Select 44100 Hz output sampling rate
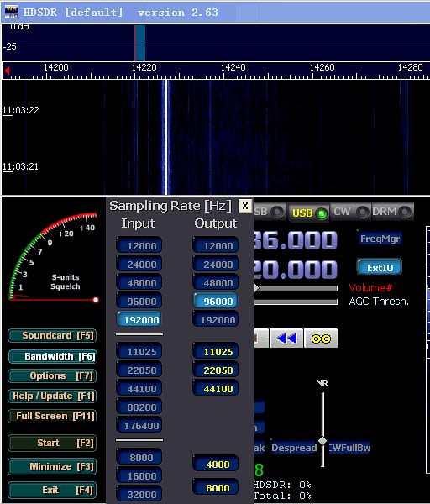430x504 pixels. [x=215, y=389]
